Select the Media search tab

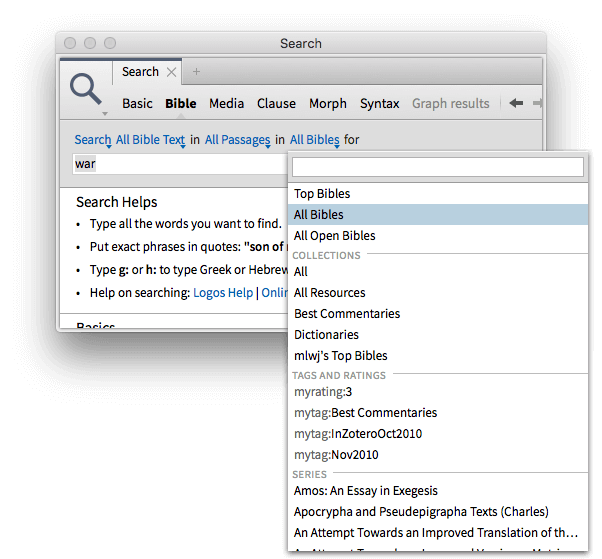(x=226, y=103)
